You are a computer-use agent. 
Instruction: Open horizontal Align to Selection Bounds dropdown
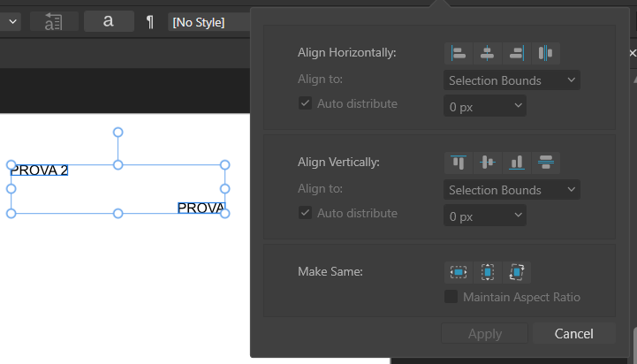[x=512, y=80]
